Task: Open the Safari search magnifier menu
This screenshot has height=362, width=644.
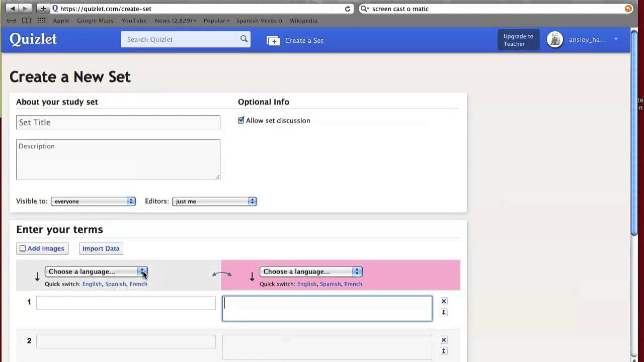Action: coord(365,9)
